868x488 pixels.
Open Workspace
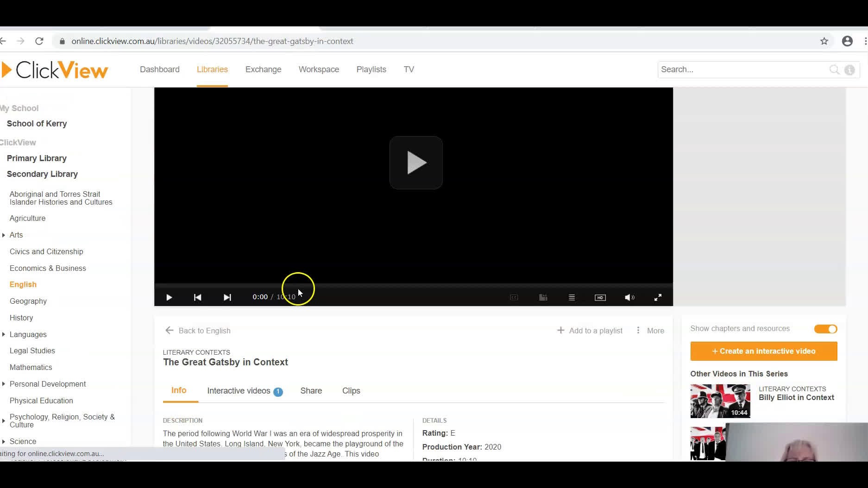tap(319, 69)
